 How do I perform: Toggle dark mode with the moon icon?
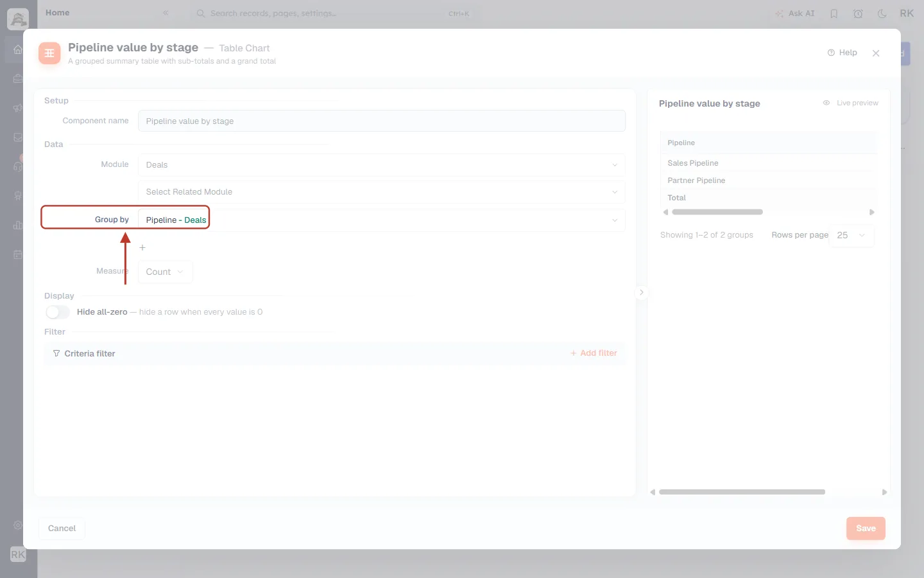[x=882, y=13]
